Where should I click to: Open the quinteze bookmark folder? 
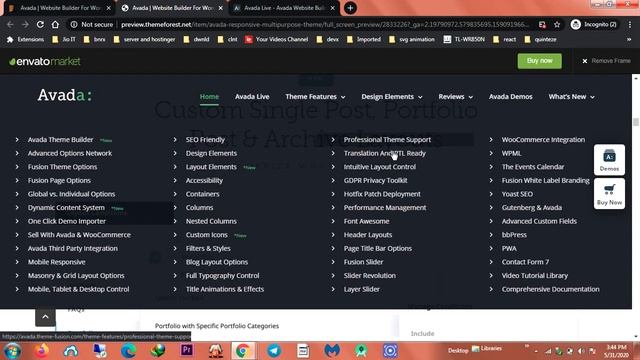coord(540,40)
